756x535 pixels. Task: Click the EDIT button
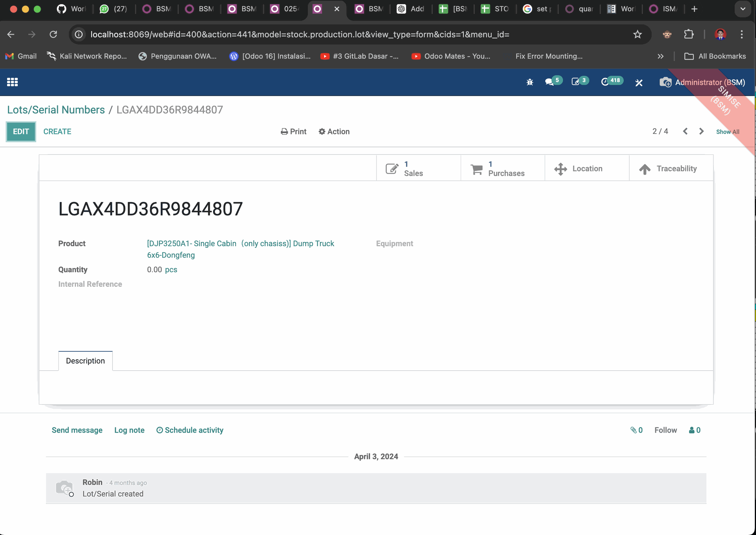pyautogui.click(x=21, y=132)
